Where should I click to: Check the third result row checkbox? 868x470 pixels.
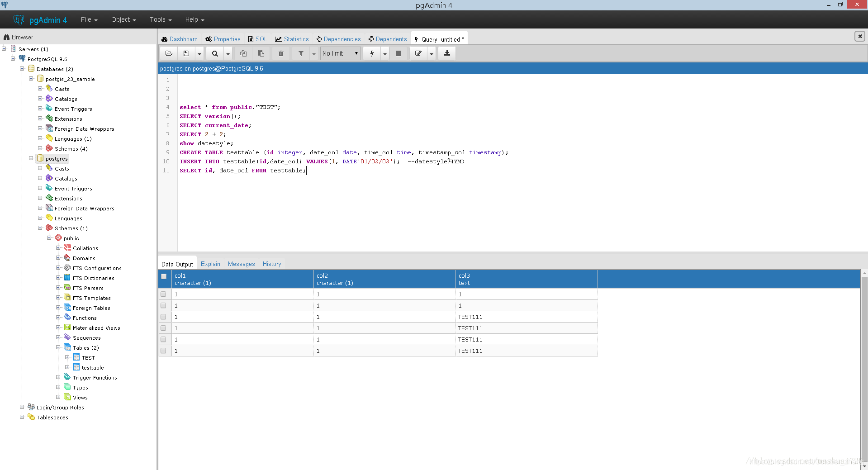pos(163,317)
